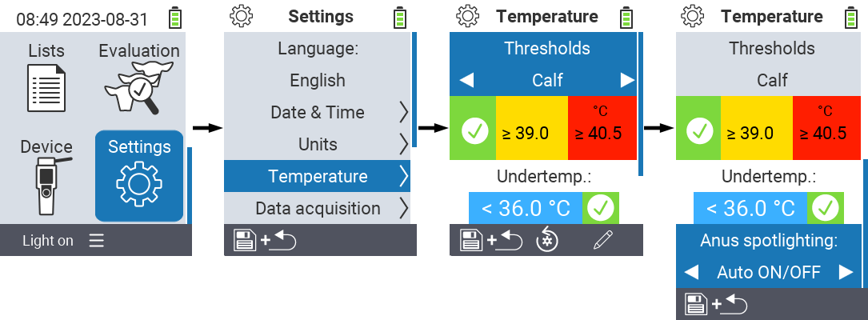This screenshot has width=868, height=320.
Task: Select the Temperature menu entry
Action: tap(317, 176)
